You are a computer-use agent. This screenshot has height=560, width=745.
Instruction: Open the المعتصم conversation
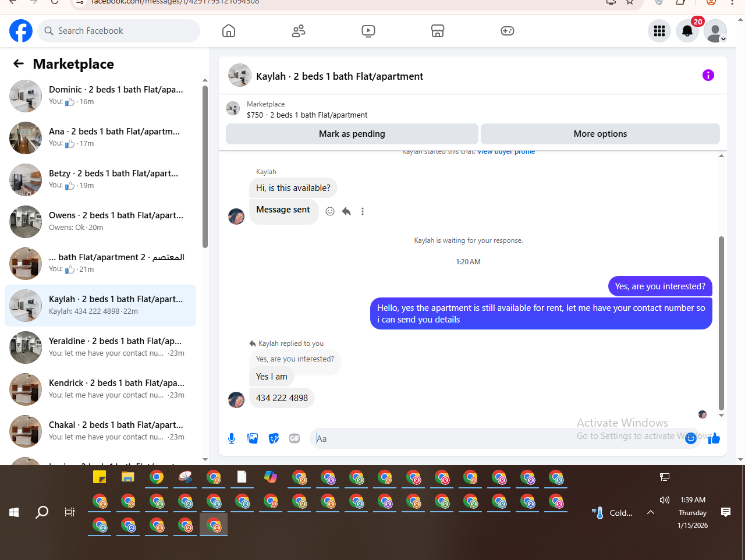click(x=100, y=264)
